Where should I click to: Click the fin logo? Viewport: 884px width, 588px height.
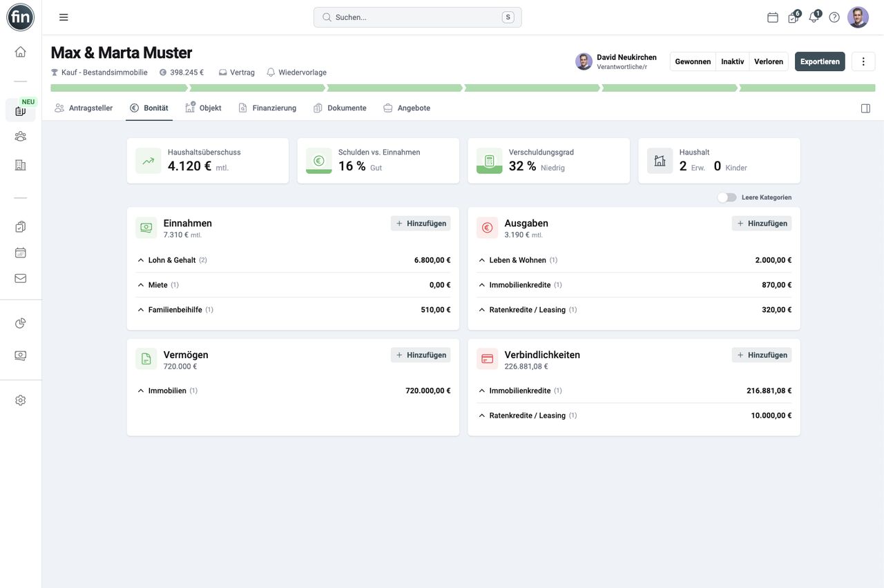pos(21,17)
